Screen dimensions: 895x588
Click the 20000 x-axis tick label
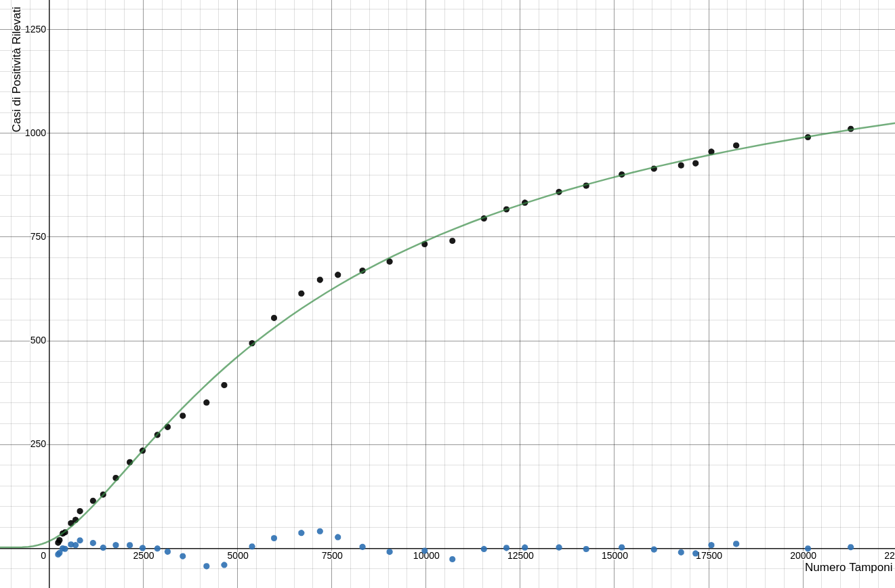pos(803,555)
